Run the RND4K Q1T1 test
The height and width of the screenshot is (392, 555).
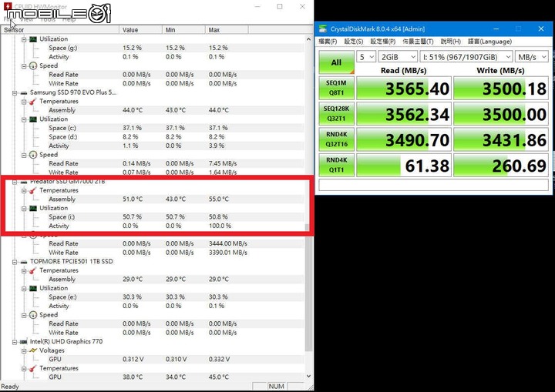tap(336, 165)
